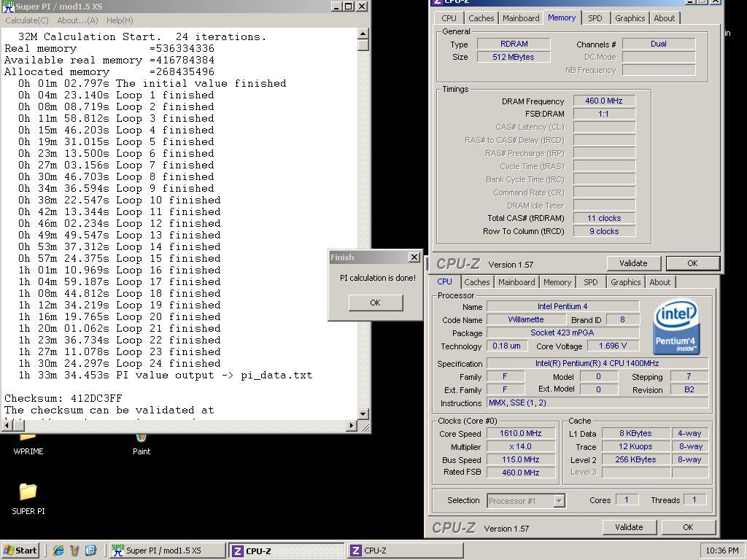Click the 512 MBytes size field
747x560 pixels.
(x=514, y=57)
